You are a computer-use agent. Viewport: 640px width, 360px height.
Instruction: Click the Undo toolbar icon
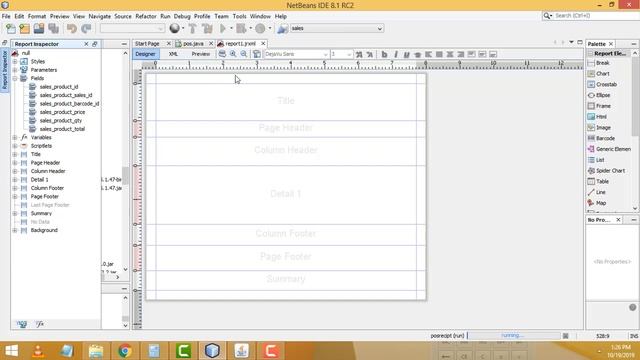(x=72, y=29)
